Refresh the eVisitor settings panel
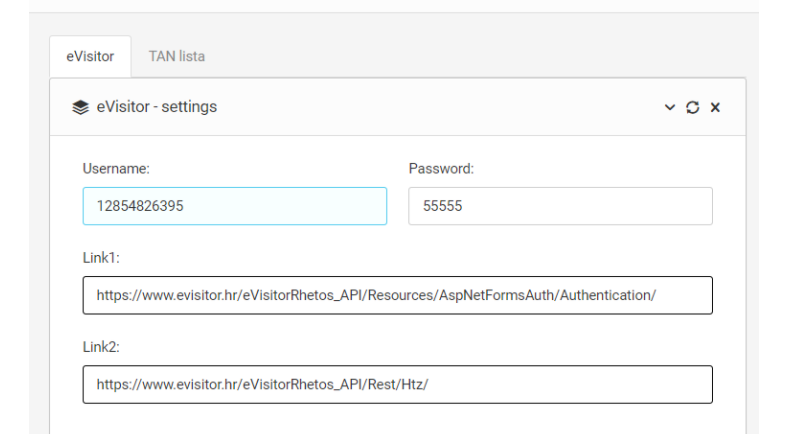 pos(692,107)
